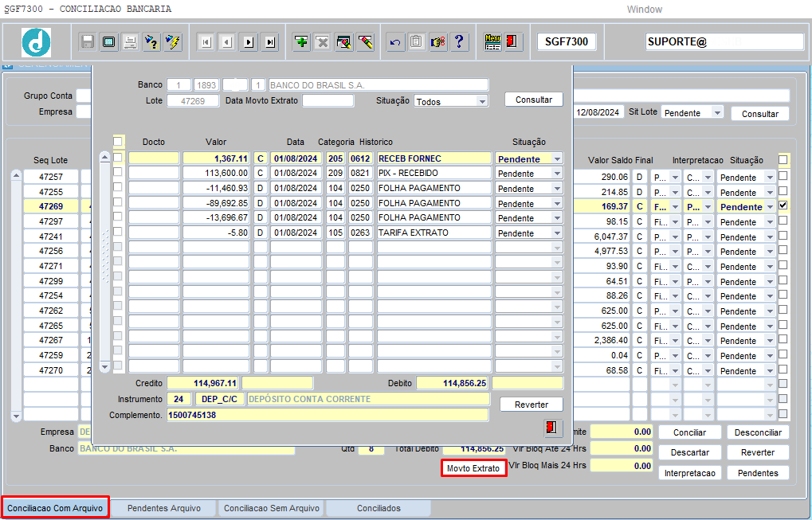Screen dimensions: 812x520
Task: Open help with the question mark icon
Action: click(x=459, y=41)
